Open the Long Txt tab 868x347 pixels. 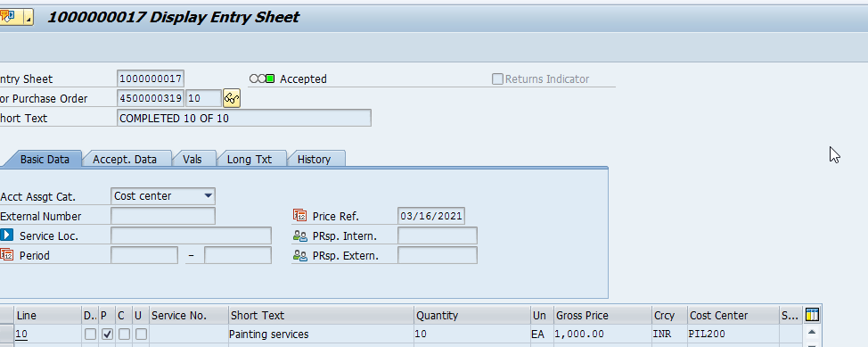(x=250, y=159)
